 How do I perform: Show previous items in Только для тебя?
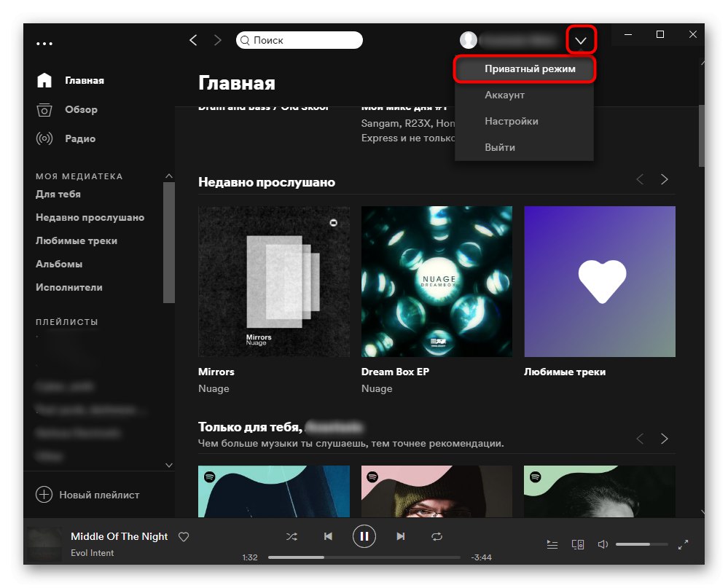[x=641, y=439]
